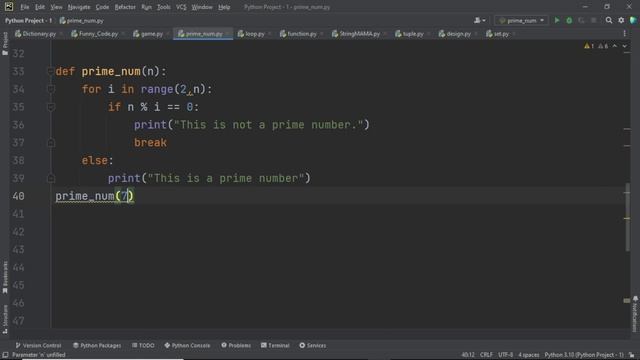
Task: Open the View menu
Action: [x=56, y=7]
